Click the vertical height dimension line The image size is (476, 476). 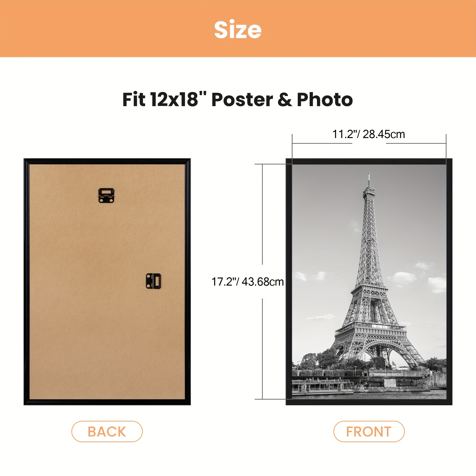pos(262,282)
